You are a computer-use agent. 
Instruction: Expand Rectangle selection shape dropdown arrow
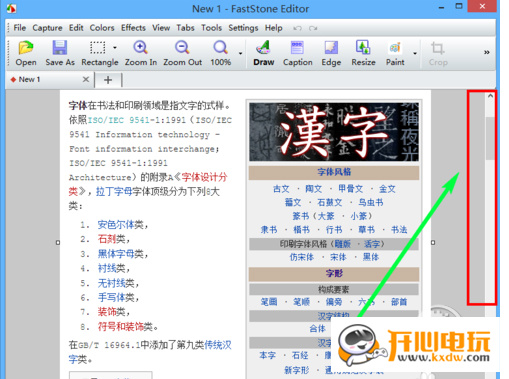coord(115,48)
